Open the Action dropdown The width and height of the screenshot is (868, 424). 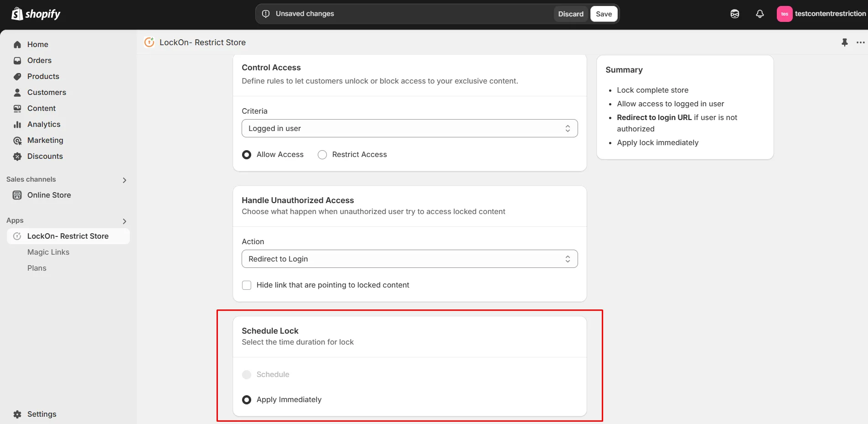tap(409, 259)
